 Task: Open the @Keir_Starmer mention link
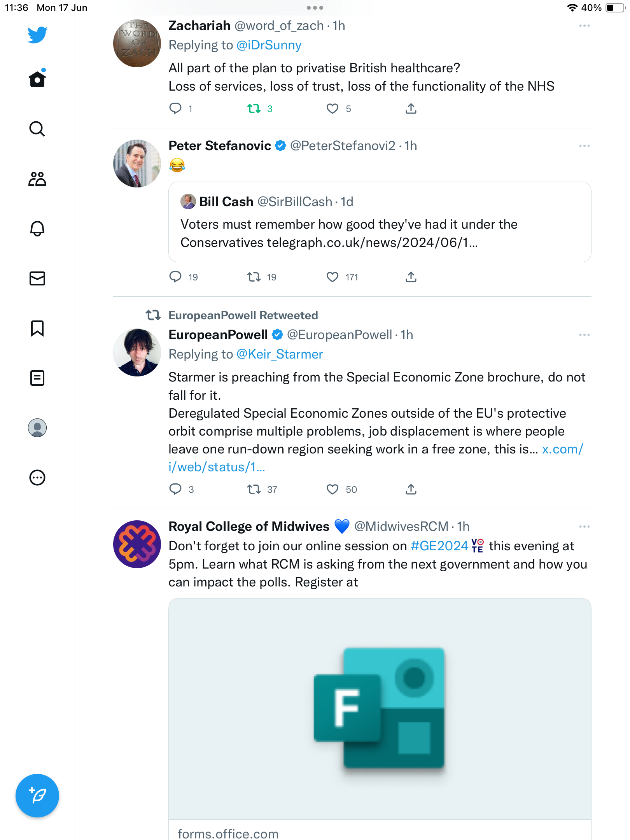point(280,354)
